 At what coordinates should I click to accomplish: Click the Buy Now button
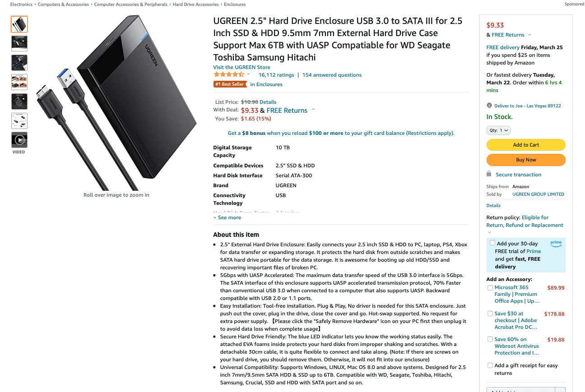click(x=526, y=160)
